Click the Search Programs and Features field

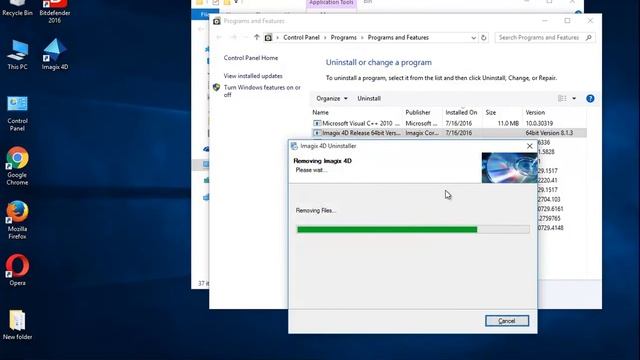tap(545, 38)
